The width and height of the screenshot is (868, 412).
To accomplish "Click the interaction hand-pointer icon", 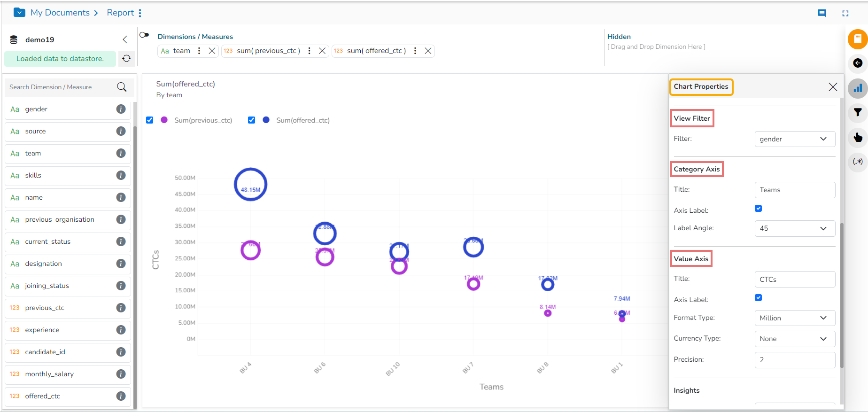I will 858,137.
